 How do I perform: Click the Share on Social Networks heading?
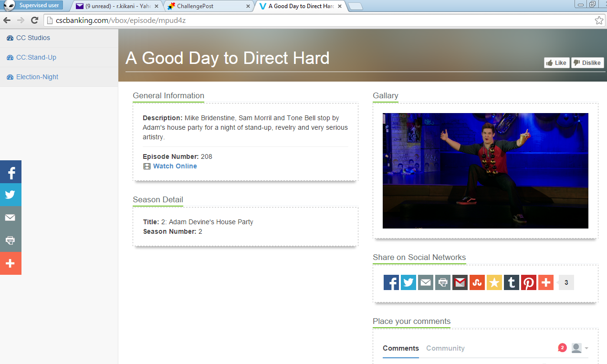point(419,257)
